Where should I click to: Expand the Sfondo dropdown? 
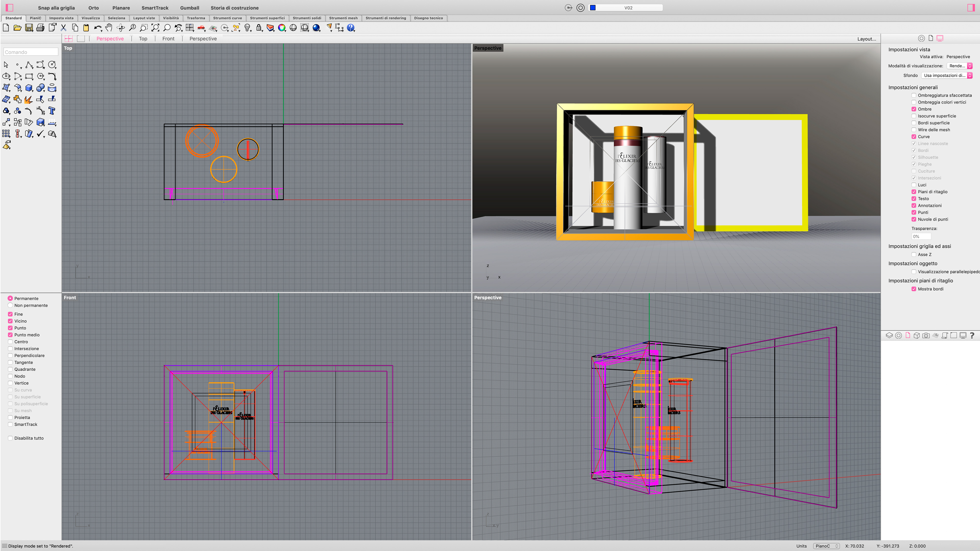[947, 75]
